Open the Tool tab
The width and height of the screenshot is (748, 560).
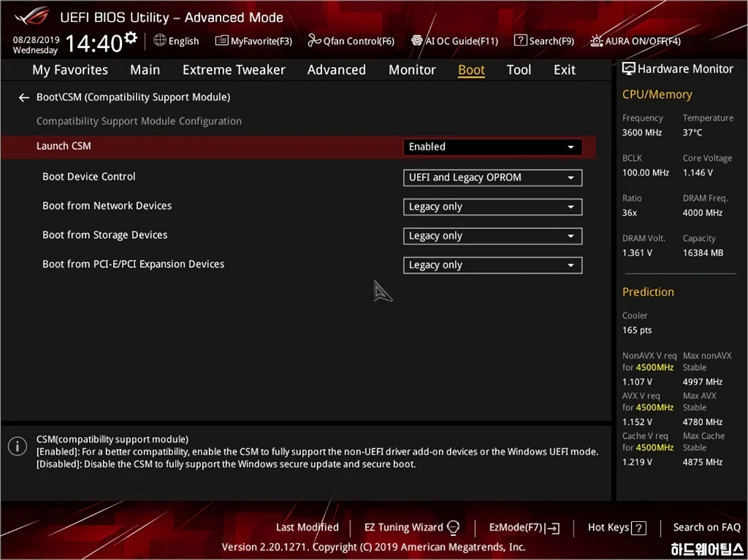[x=519, y=69]
